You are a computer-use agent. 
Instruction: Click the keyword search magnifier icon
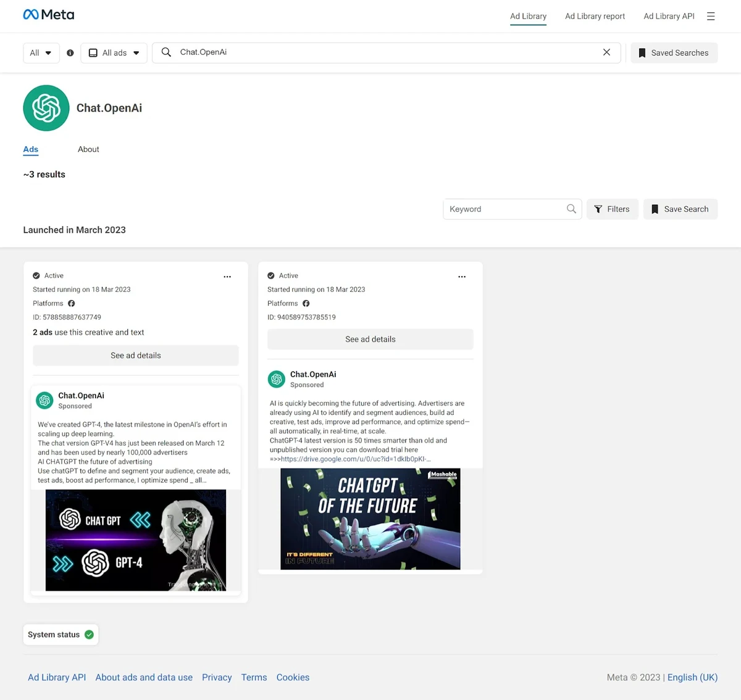click(571, 209)
